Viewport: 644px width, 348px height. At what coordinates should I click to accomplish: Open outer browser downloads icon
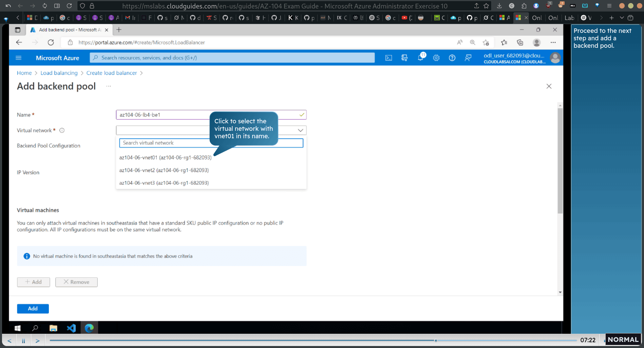click(x=499, y=6)
